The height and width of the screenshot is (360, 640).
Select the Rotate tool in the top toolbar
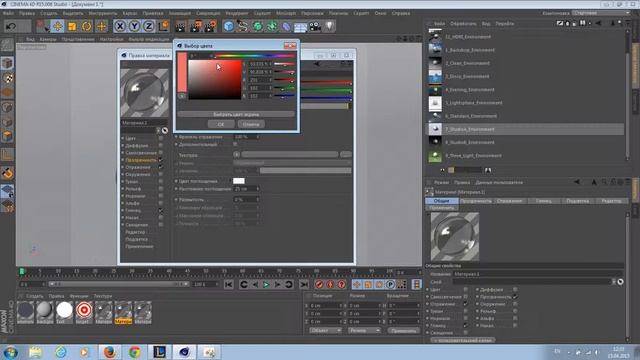click(x=87, y=27)
